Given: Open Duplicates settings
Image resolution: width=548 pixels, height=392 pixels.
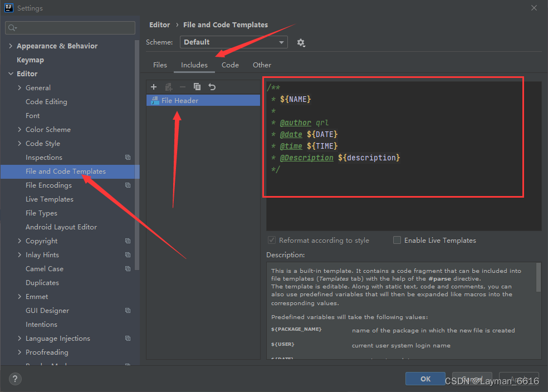Looking at the screenshot, I should 42,283.
